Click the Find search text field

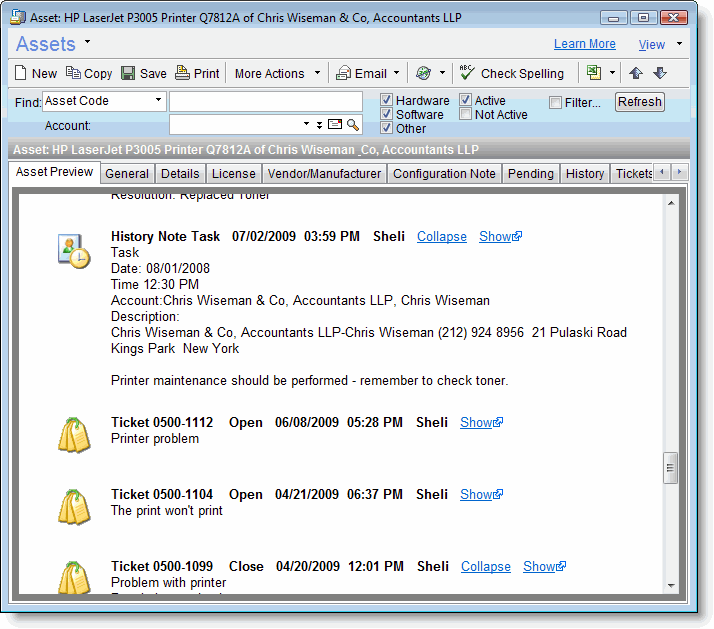pyautogui.click(x=265, y=102)
